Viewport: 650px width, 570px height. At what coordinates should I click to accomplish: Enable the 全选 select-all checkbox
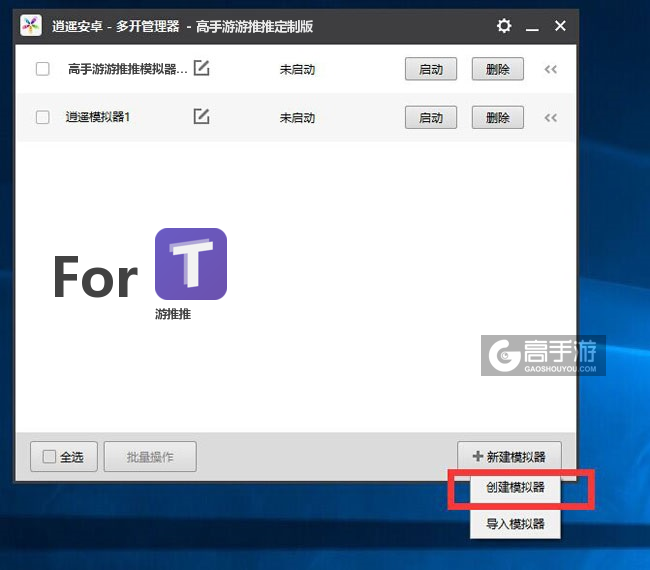point(49,457)
